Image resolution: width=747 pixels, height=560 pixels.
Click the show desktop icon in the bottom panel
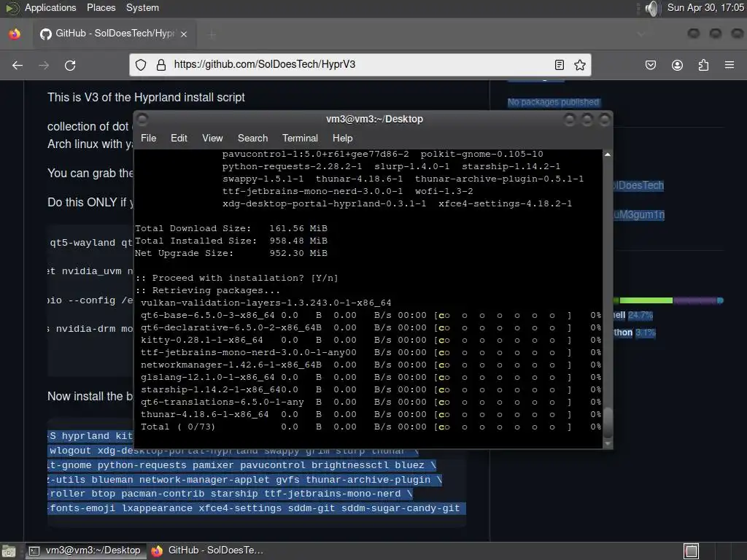coord(9,551)
